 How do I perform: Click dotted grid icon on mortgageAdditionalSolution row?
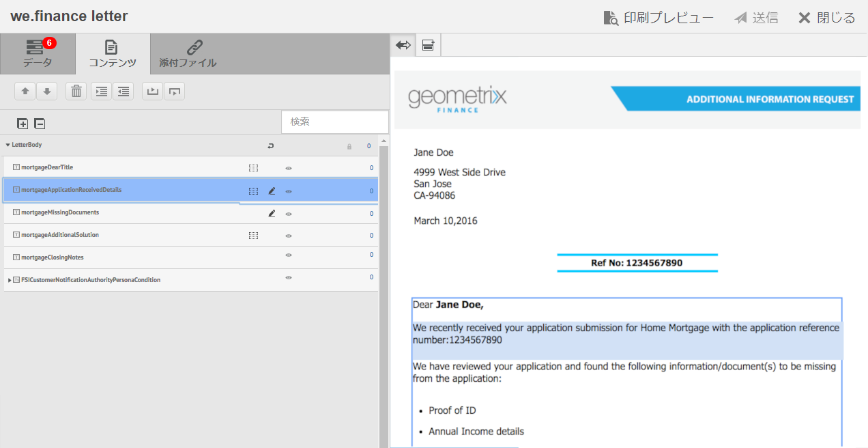click(x=253, y=235)
